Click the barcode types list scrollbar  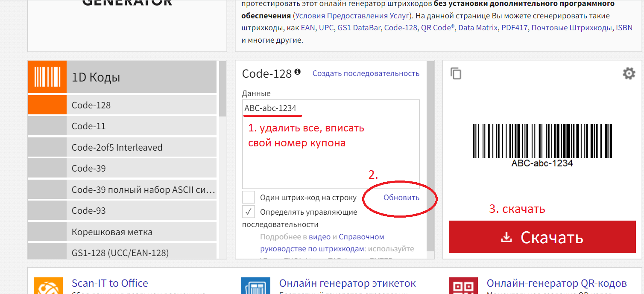tap(222, 89)
